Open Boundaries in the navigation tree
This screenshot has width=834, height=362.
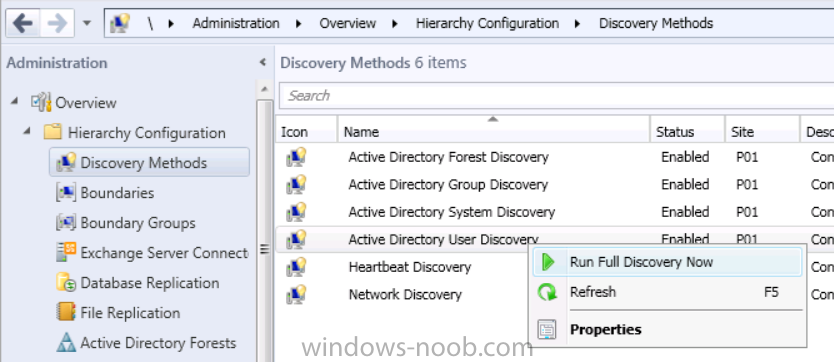click(117, 192)
